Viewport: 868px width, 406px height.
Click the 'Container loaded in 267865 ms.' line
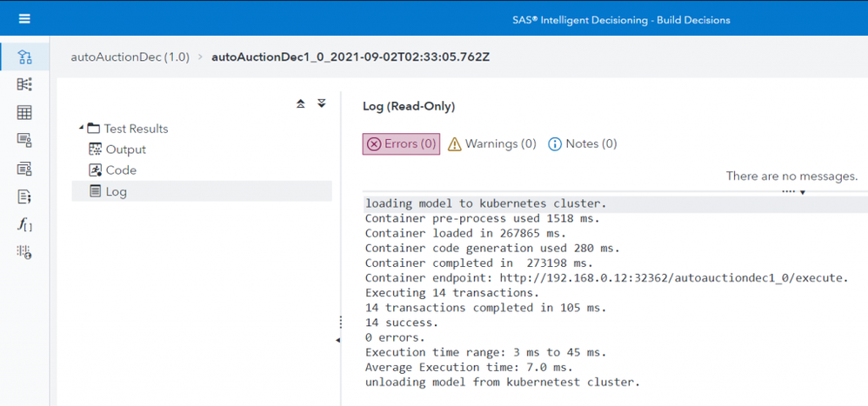click(465, 233)
